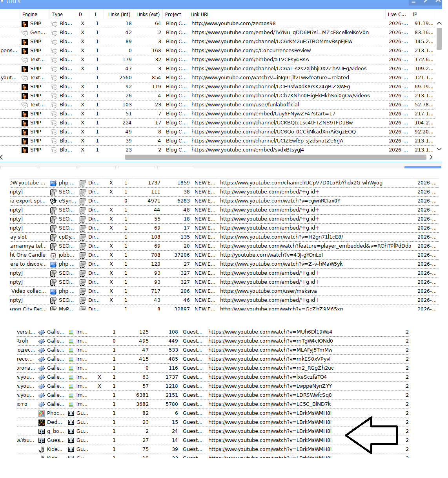The width and height of the screenshot is (448, 478).
Task: Click the Blog type icon in ConcurrencesReview row
Action: click(x=54, y=51)
